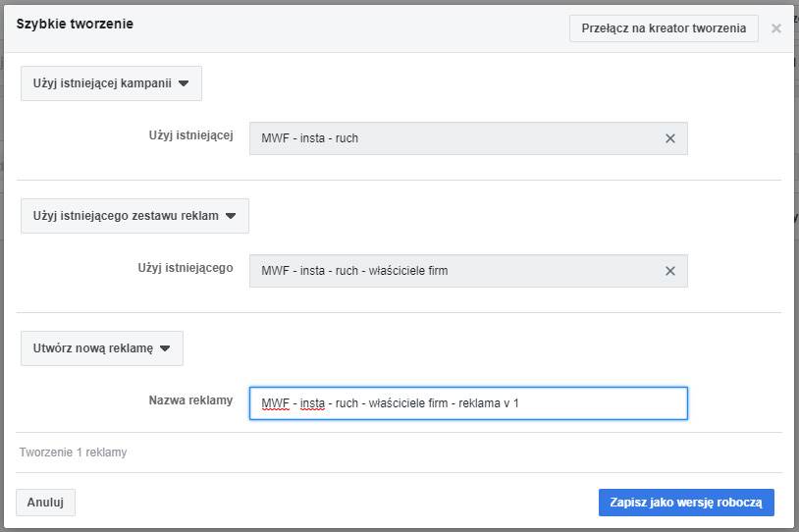
Task: Click the underlined word MWF in ad name
Action: [275, 403]
